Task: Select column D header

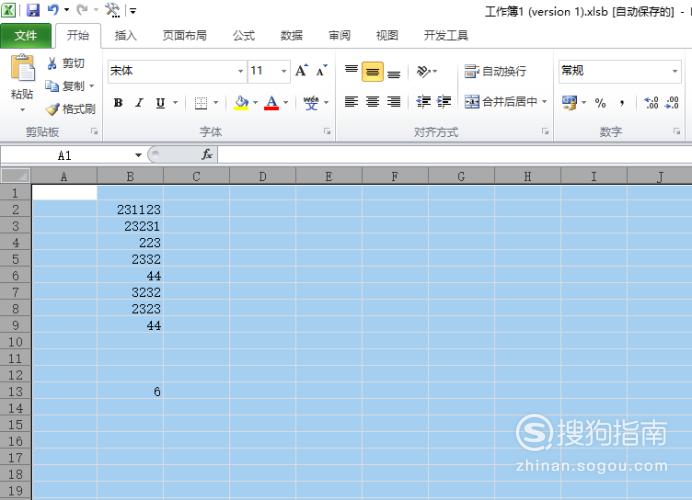Action: point(263,177)
